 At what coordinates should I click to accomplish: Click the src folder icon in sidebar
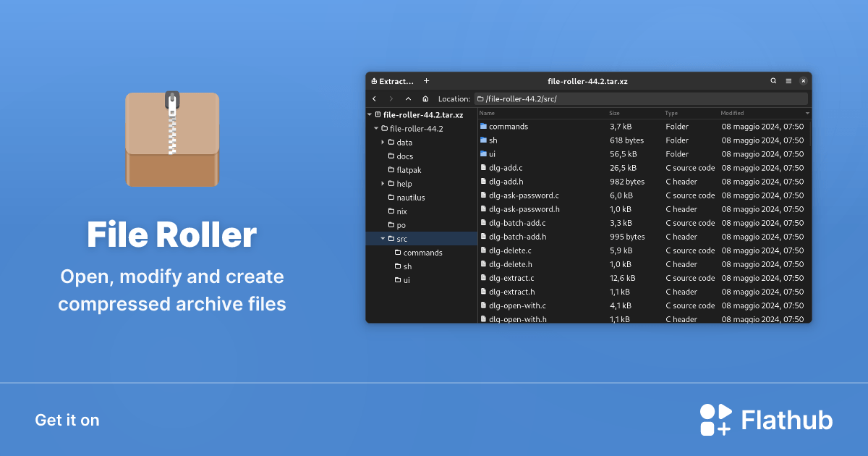click(391, 239)
